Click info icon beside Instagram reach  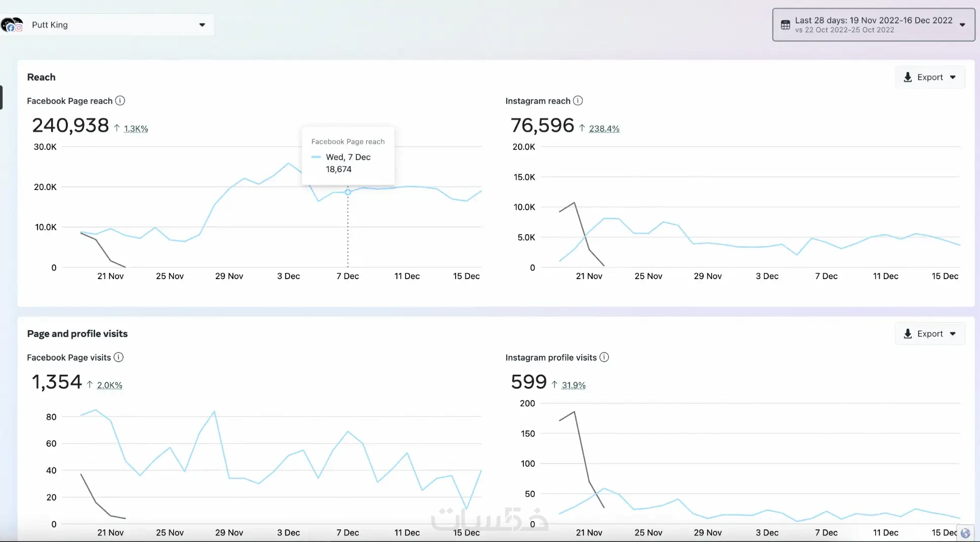[578, 100]
